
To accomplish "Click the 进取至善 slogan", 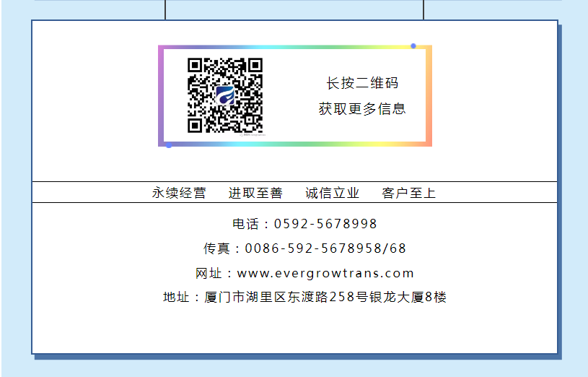I will 255,193.
